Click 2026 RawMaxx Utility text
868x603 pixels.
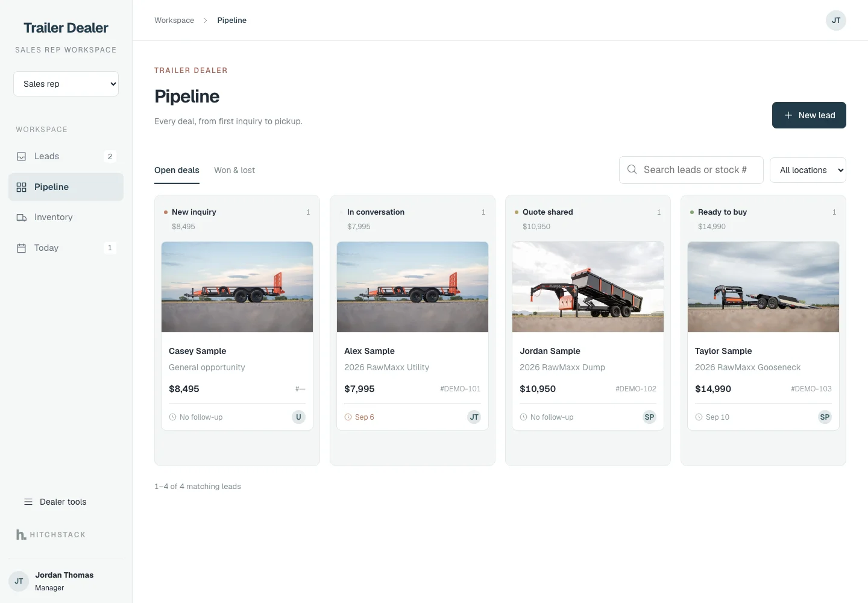coord(386,367)
